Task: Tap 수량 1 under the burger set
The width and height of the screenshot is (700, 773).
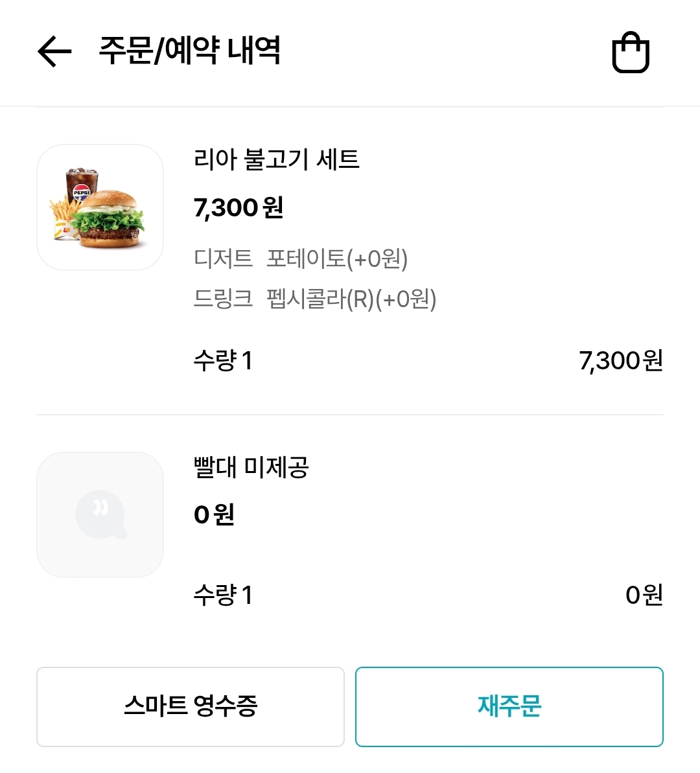Action: click(223, 360)
